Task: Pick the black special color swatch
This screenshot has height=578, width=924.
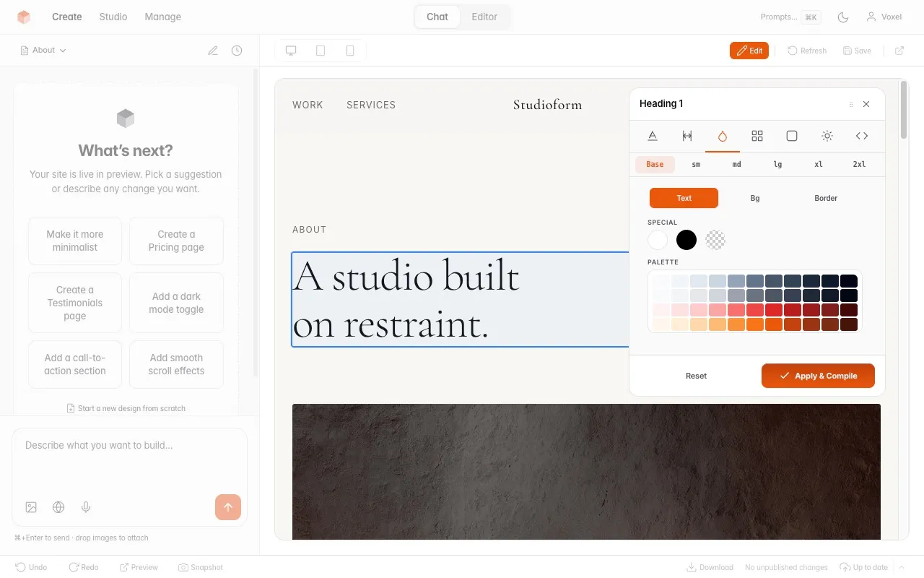Action: [686, 239]
